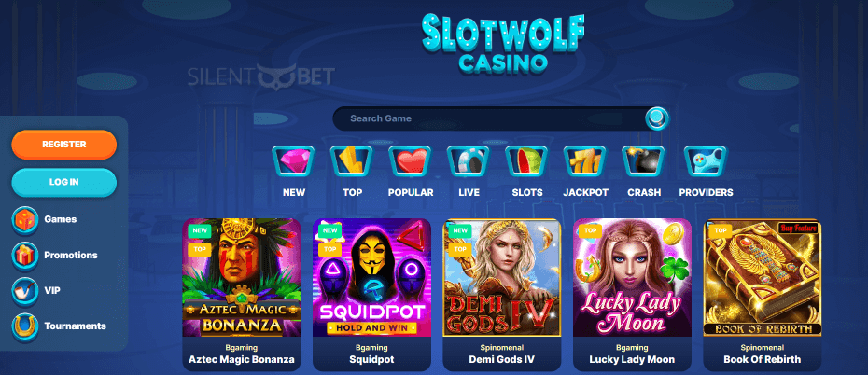Click the LOG IN button

64,182
